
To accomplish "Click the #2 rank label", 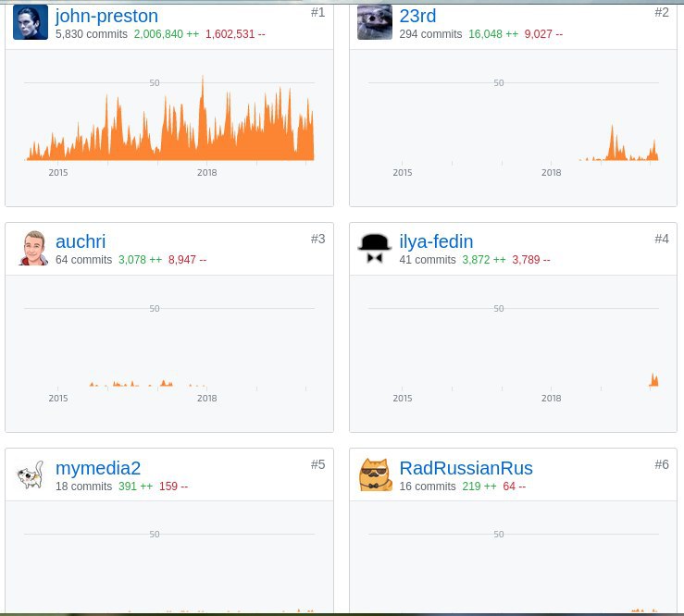I will tap(661, 12).
